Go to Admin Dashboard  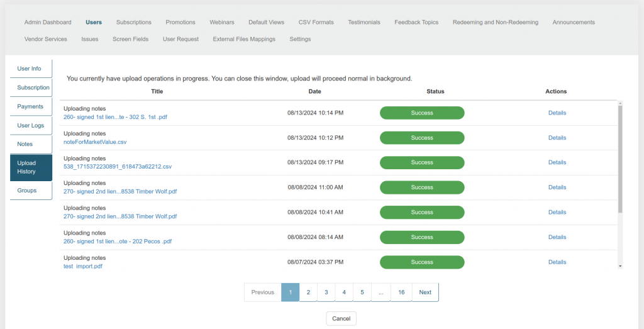48,22
